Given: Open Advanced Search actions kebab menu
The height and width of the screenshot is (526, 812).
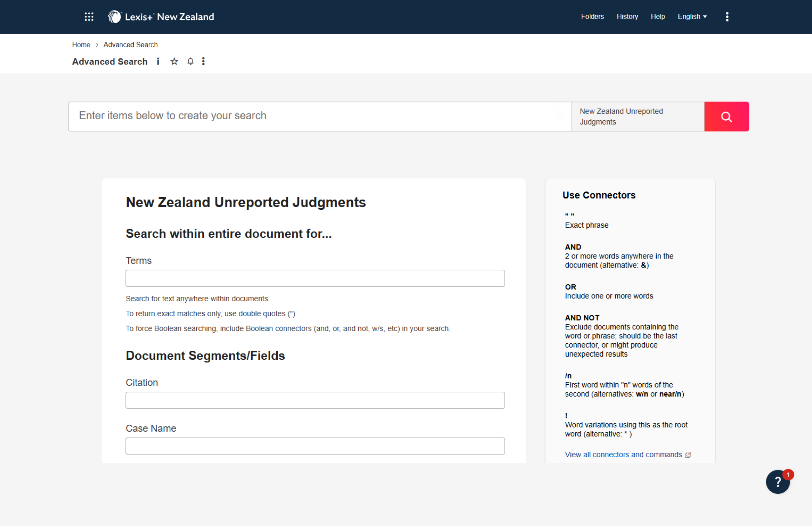Looking at the screenshot, I should [203, 61].
